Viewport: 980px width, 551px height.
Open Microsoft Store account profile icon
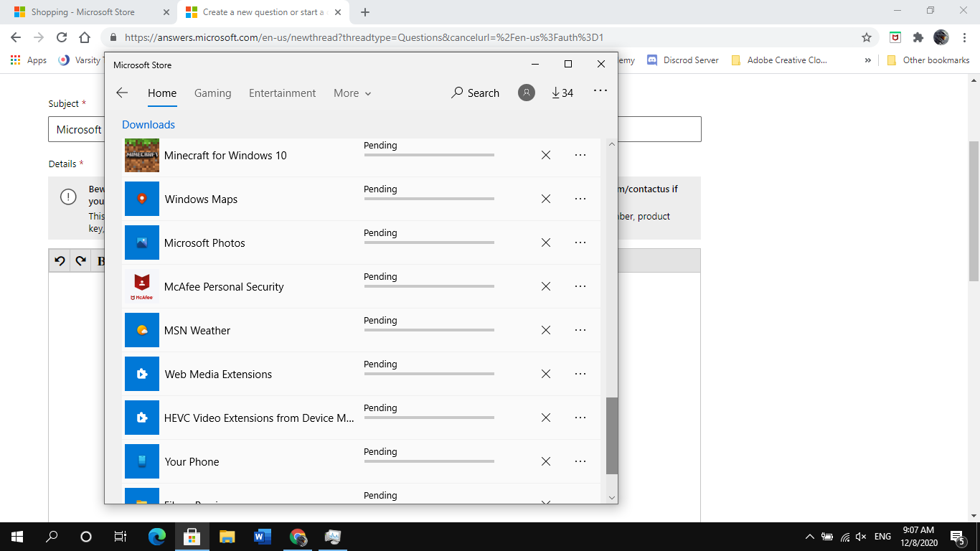(x=527, y=93)
